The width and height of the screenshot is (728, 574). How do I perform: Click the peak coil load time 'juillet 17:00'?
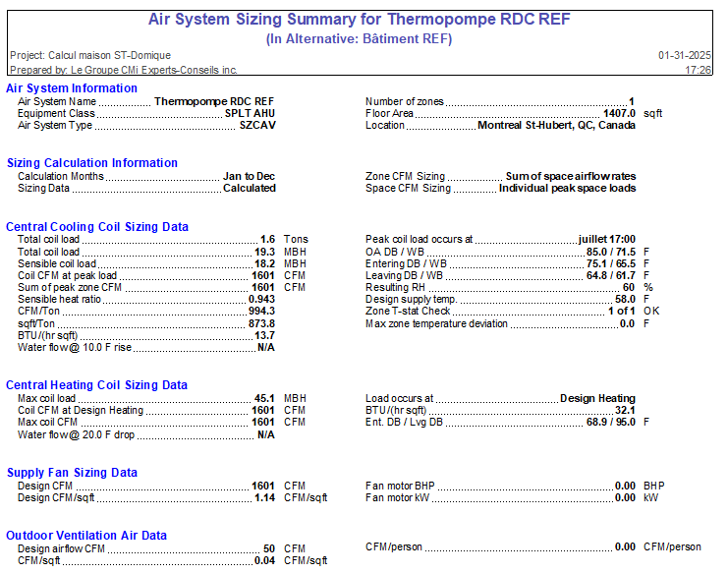tap(606, 239)
